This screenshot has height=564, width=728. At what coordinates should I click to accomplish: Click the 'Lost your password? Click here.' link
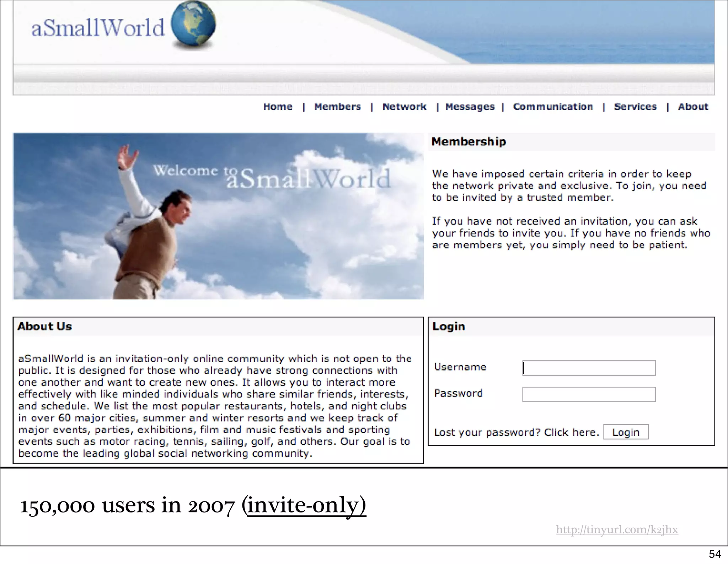coord(516,433)
